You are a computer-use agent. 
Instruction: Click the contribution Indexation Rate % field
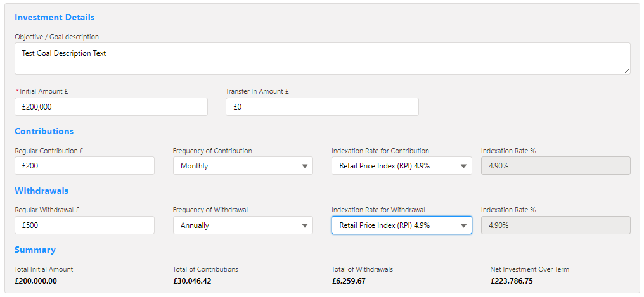click(x=555, y=166)
